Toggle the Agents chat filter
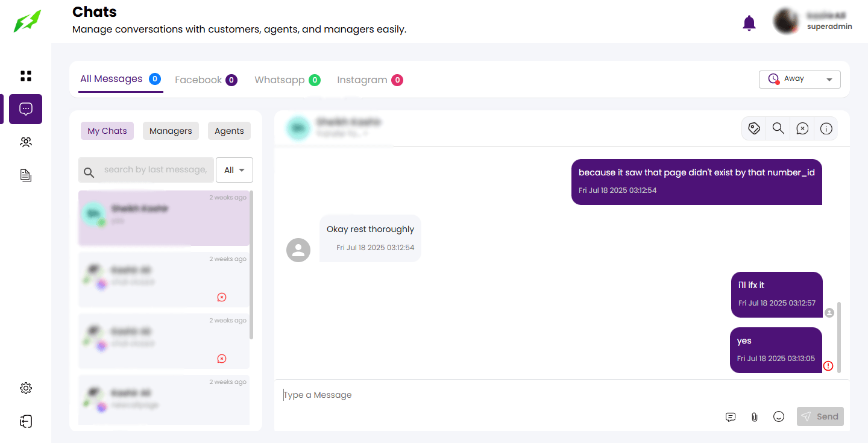 click(229, 131)
